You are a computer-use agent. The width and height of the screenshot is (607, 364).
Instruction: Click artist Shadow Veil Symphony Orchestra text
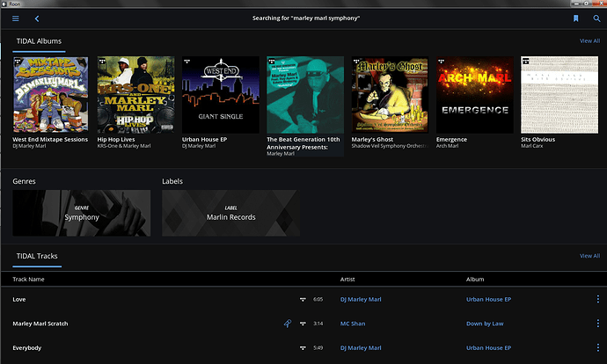(390, 146)
